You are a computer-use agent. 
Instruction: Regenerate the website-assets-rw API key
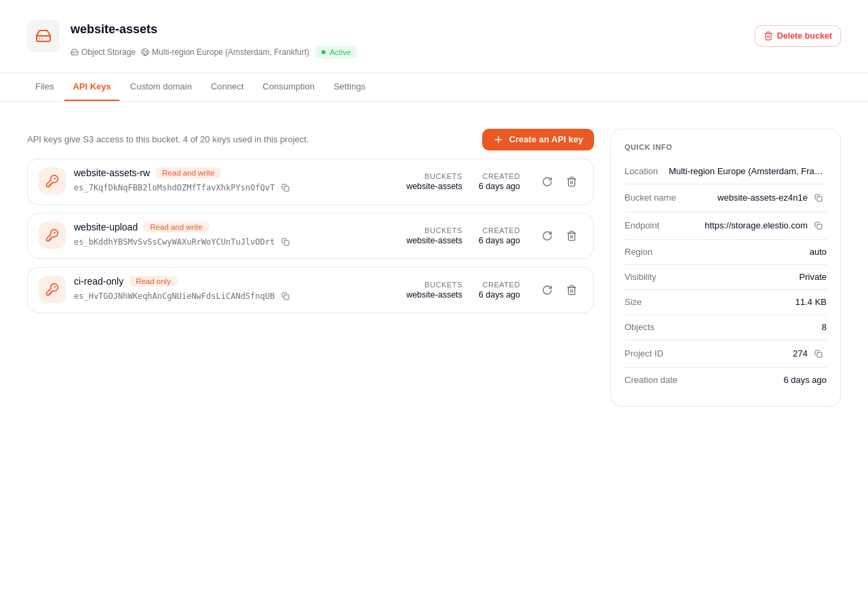point(547,182)
